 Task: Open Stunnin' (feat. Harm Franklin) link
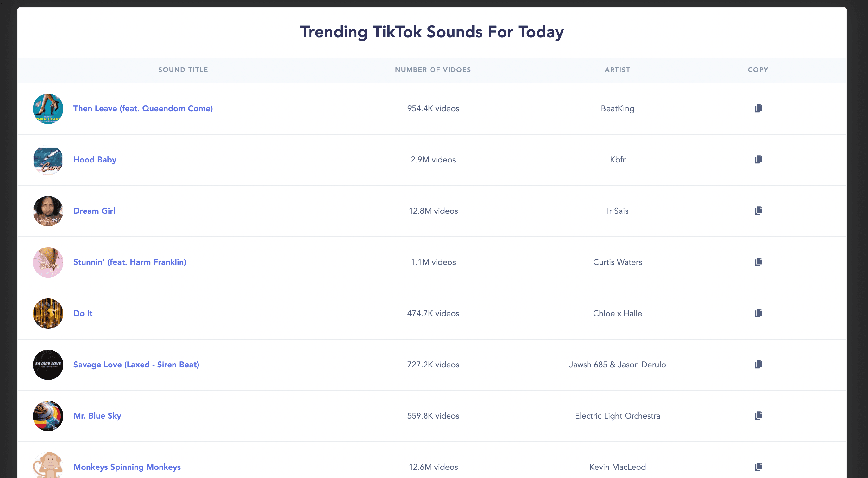[x=129, y=262]
